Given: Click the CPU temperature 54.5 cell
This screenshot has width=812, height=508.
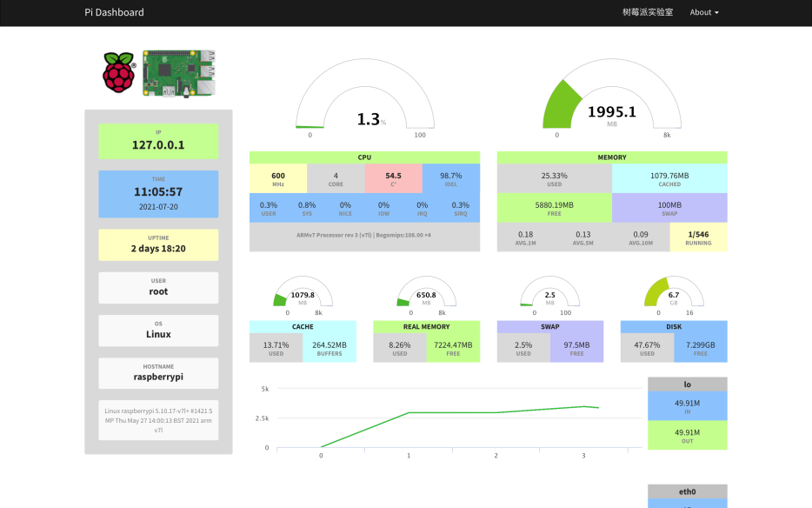Looking at the screenshot, I should click(393, 178).
